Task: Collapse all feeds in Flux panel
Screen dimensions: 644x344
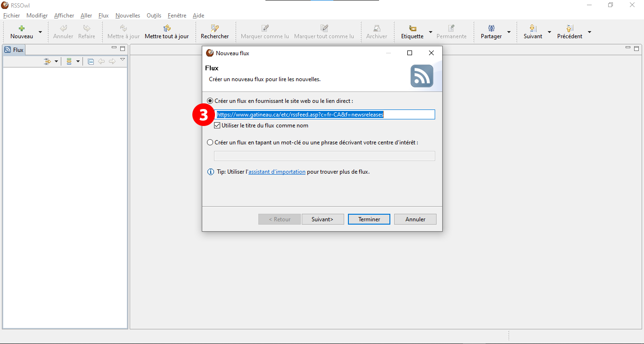Action: pos(91,61)
